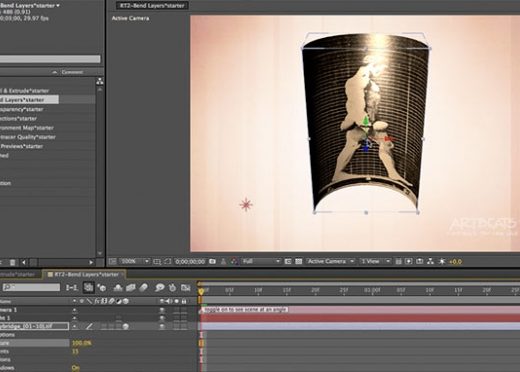Image resolution: width=520 pixels, height=372 pixels.
Task: Toggle the live update icon in the timeline
Action: click(x=88, y=287)
